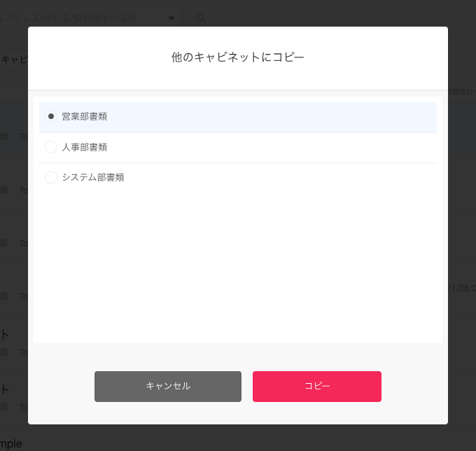Select the 人事部書類 radio button
476x451 pixels.
(x=51, y=147)
